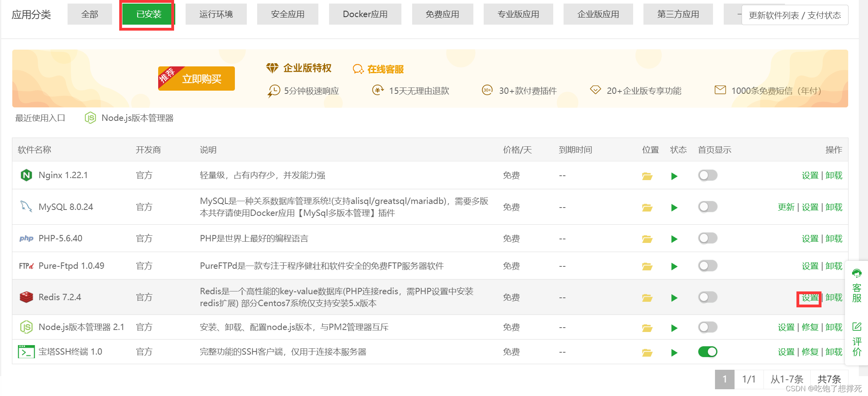Click the Node.js icon in recent entries
The image size is (868, 396).
90,118
